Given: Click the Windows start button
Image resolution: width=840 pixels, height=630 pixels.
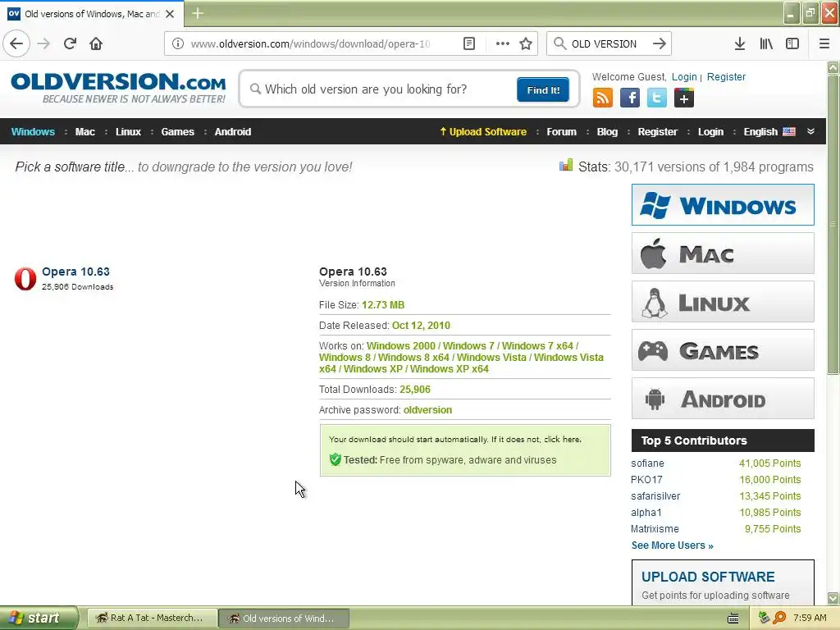Looking at the screenshot, I should pos(39,618).
